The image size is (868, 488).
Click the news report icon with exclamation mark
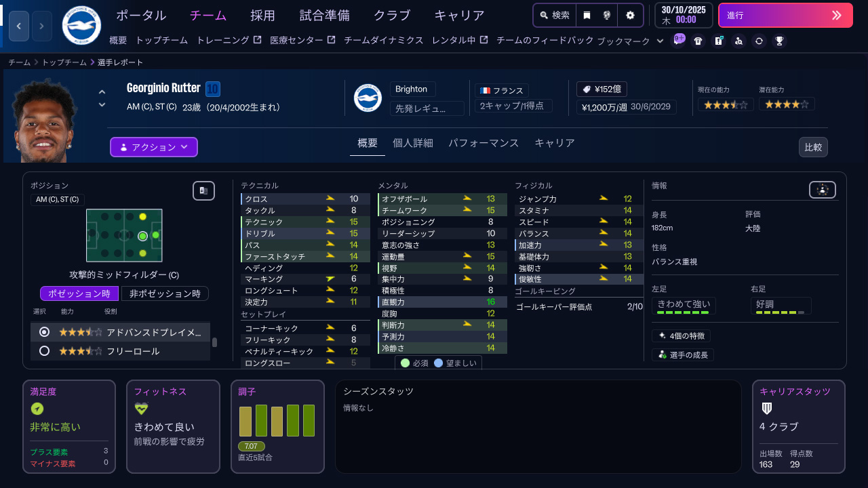tap(719, 40)
